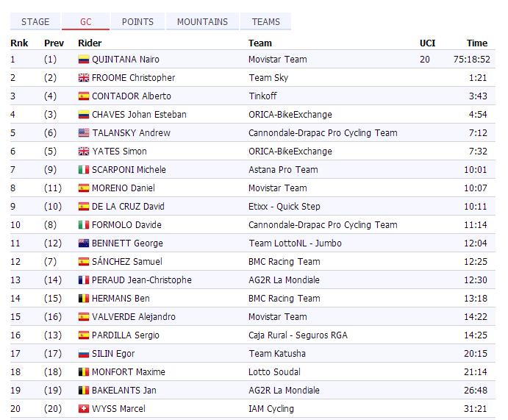
Task: Open VALVERDE Alejandro's rider link
Action: click(134, 317)
